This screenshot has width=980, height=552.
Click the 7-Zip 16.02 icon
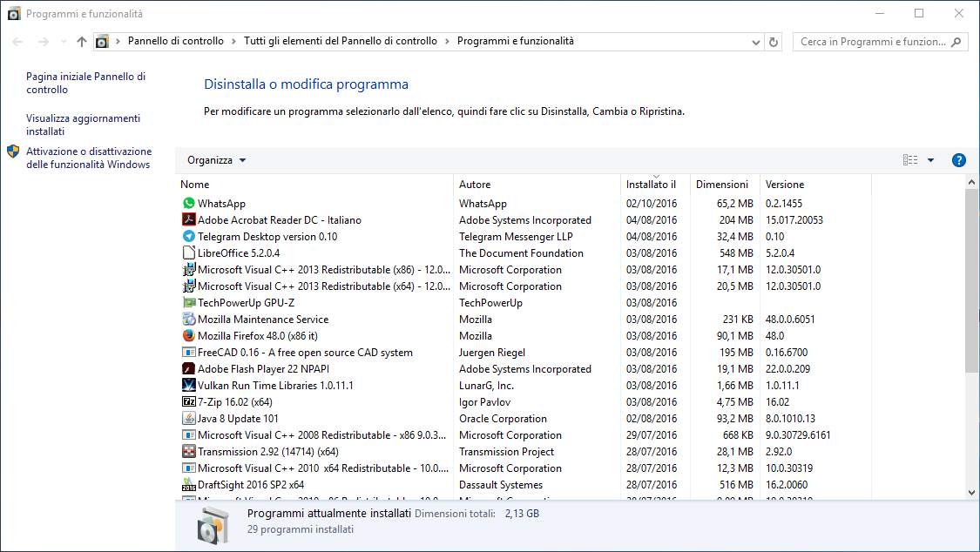(189, 401)
